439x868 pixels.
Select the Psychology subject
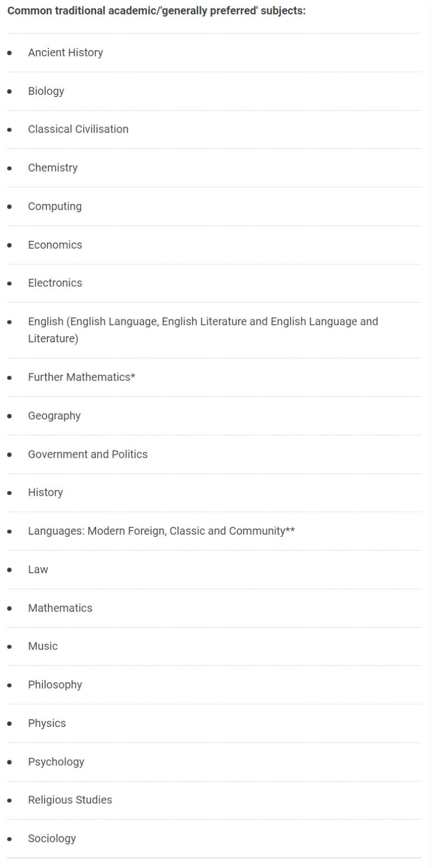pos(56,762)
